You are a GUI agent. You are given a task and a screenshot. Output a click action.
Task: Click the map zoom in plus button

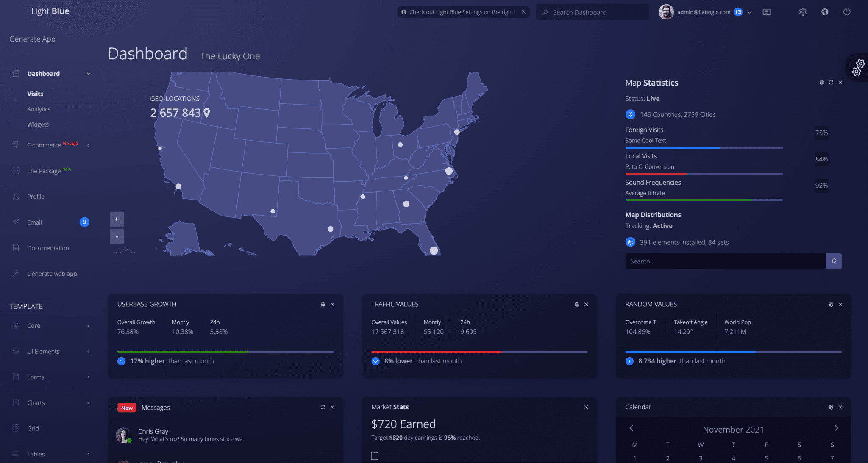(117, 219)
